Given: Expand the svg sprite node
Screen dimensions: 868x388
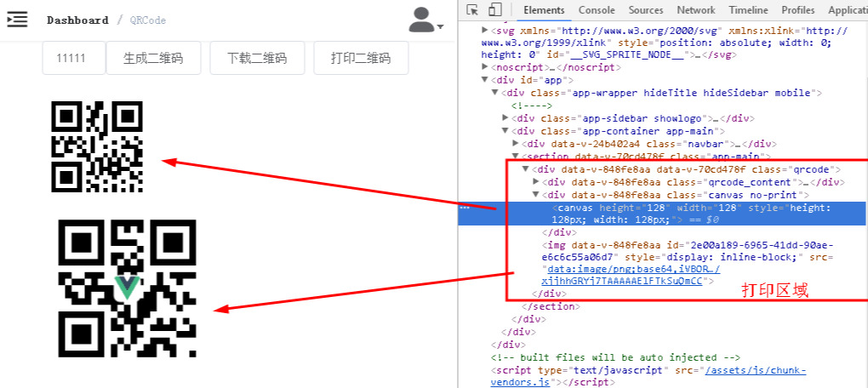Looking at the screenshot, I should pos(485,30).
